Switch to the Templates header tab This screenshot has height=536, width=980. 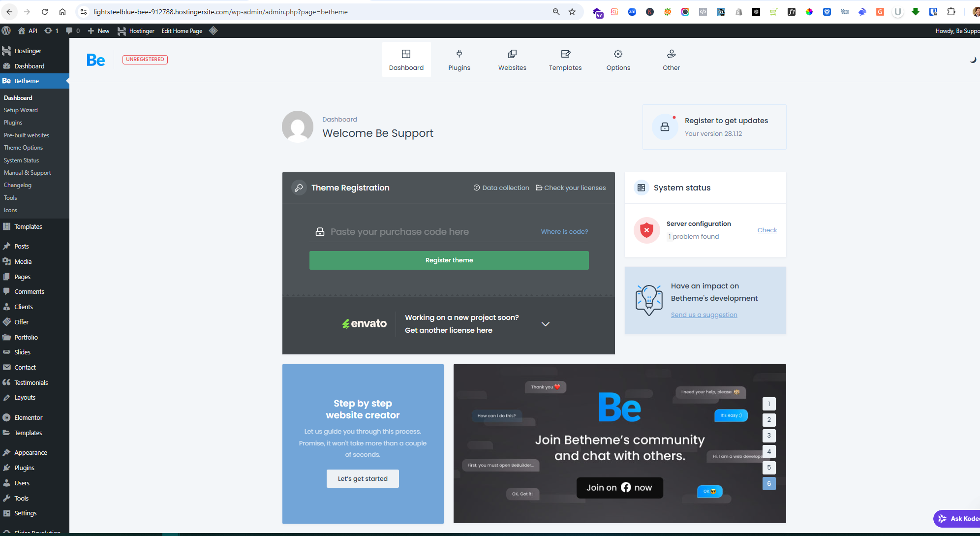pyautogui.click(x=565, y=60)
